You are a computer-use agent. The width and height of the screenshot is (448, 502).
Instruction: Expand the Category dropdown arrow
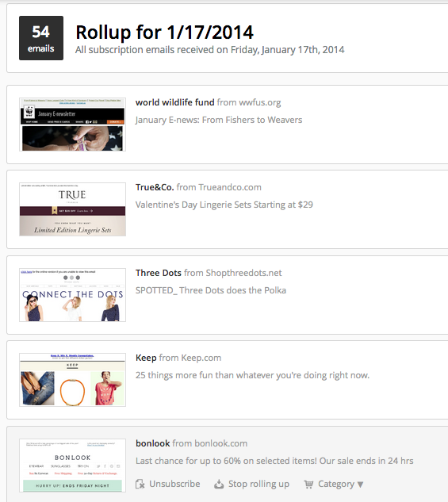coord(360,485)
